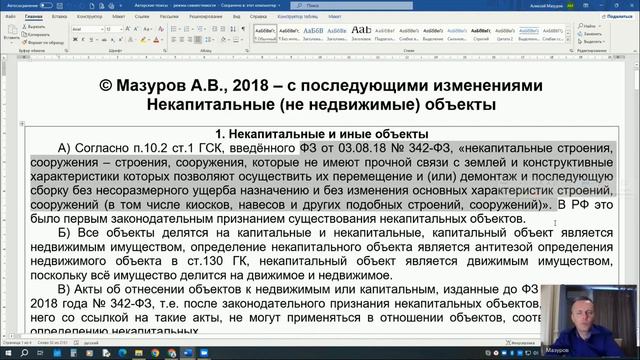
Task: Toggle Italic formatting
Action: click(x=83, y=40)
